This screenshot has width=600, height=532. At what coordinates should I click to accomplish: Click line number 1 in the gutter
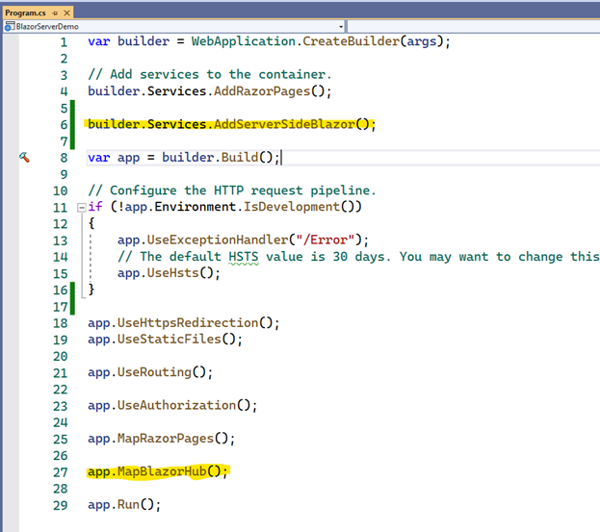pos(64,42)
